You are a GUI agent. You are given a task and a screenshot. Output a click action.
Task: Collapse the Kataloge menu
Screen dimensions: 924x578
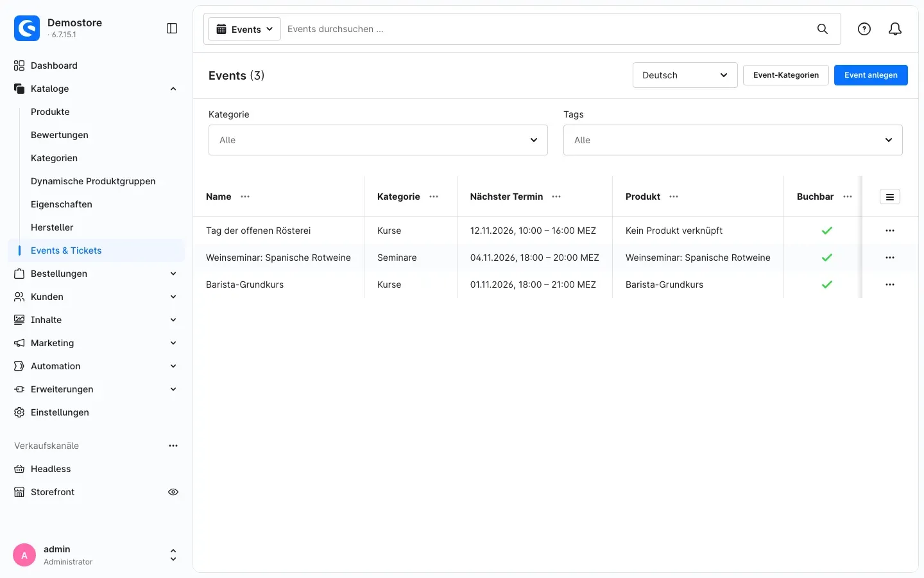coord(173,89)
